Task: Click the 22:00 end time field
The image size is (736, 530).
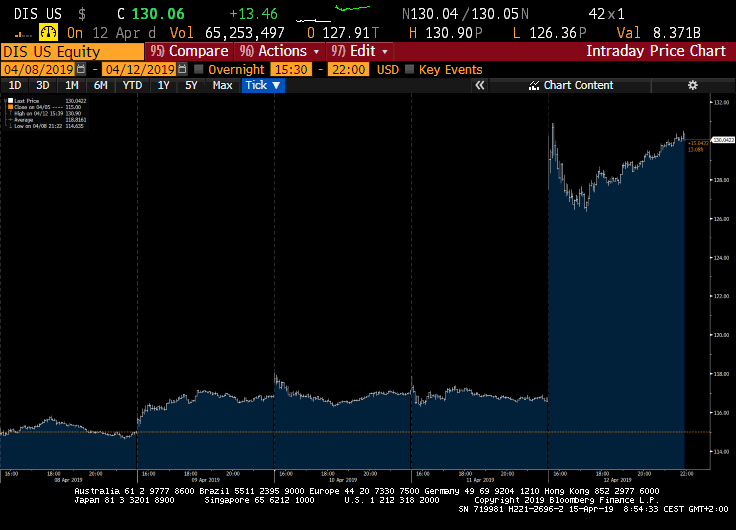Action: coord(349,69)
